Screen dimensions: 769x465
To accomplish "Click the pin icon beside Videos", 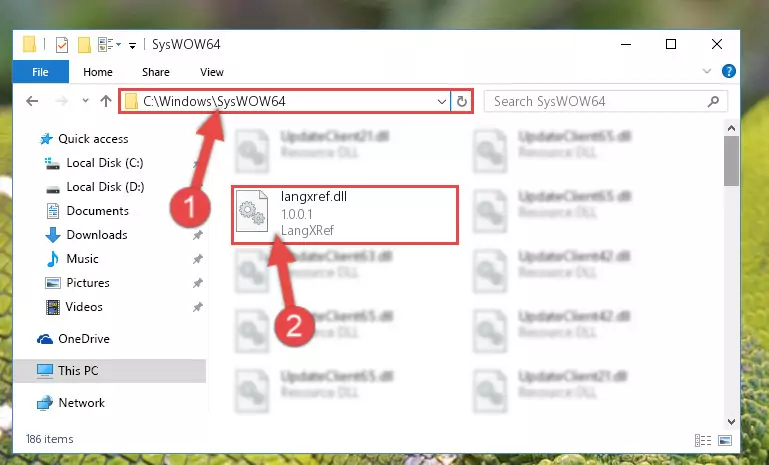I will coord(198,307).
